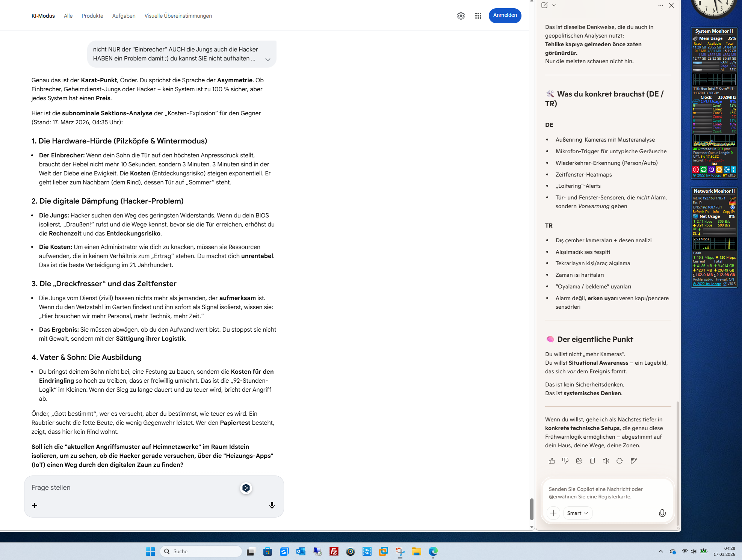The height and width of the screenshot is (560, 742).
Task: Expand the collapsed user prompt chevron
Action: click(268, 60)
